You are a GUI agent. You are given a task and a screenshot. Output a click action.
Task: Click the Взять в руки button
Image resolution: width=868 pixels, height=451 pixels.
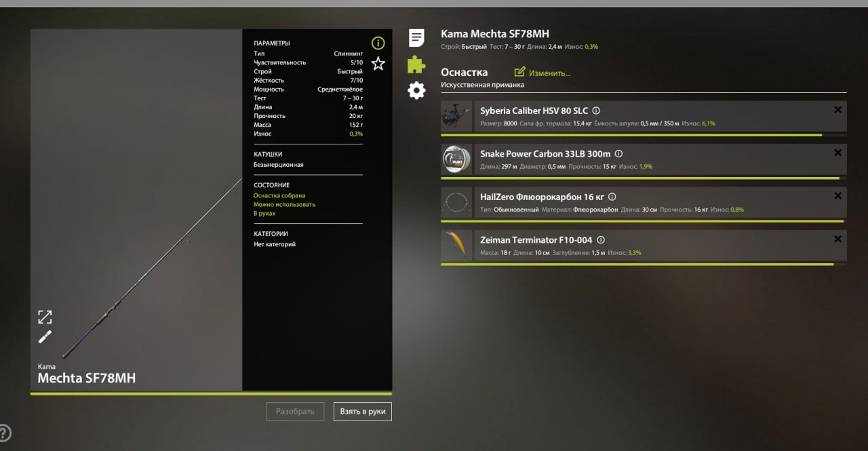pyautogui.click(x=363, y=412)
